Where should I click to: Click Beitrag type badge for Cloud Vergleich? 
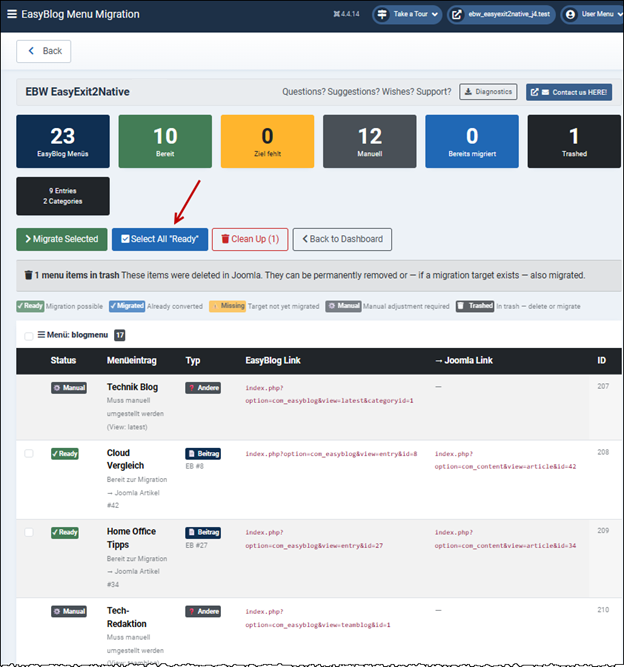[x=203, y=454]
